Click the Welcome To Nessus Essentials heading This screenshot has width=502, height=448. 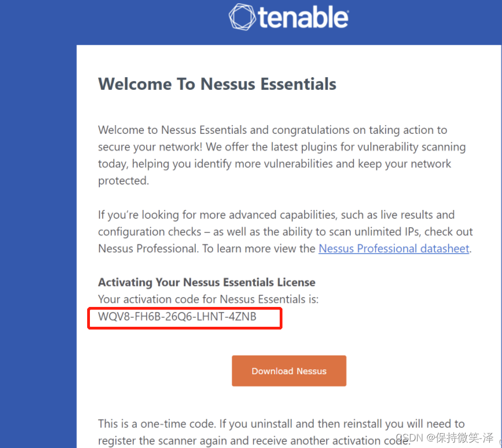coord(217,84)
